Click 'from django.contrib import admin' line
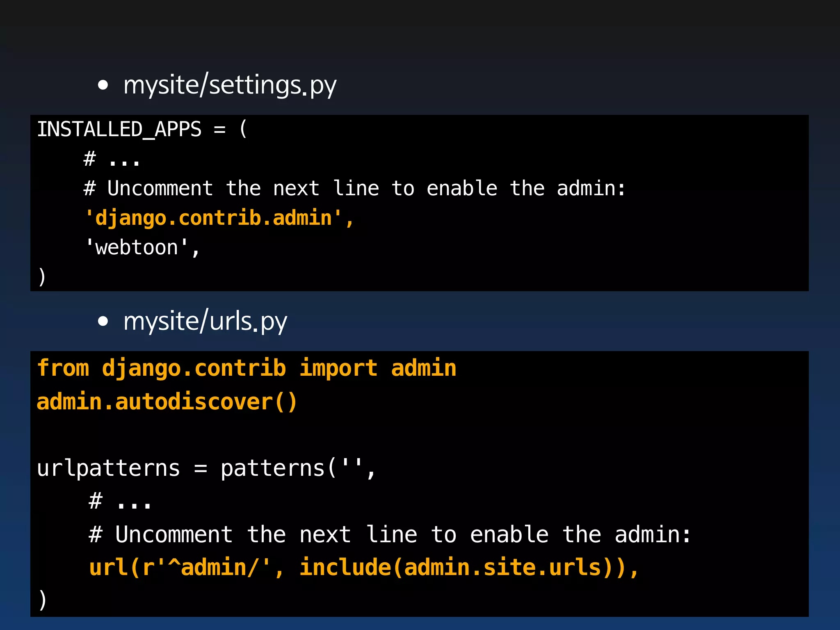The image size is (840, 630). click(x=247, y=368)
